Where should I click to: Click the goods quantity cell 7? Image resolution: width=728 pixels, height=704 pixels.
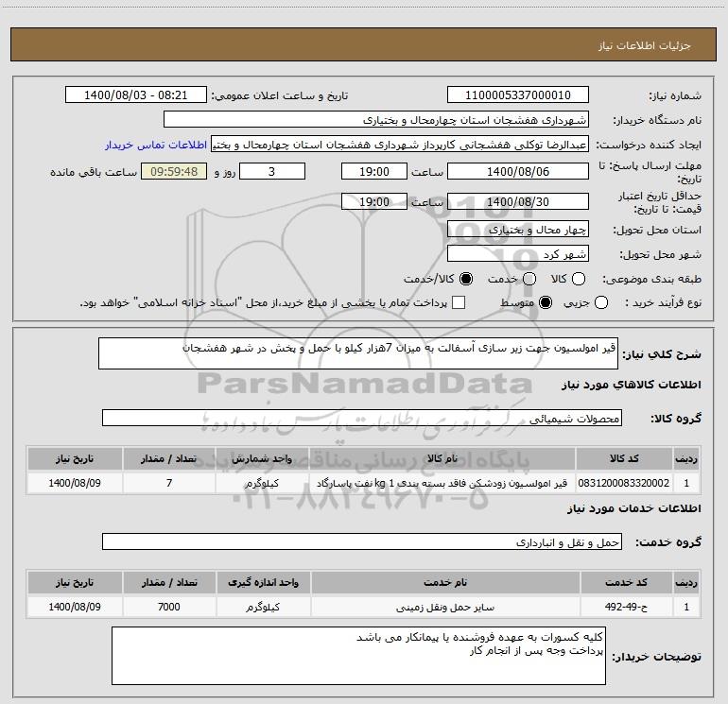[x=169, y=483]
